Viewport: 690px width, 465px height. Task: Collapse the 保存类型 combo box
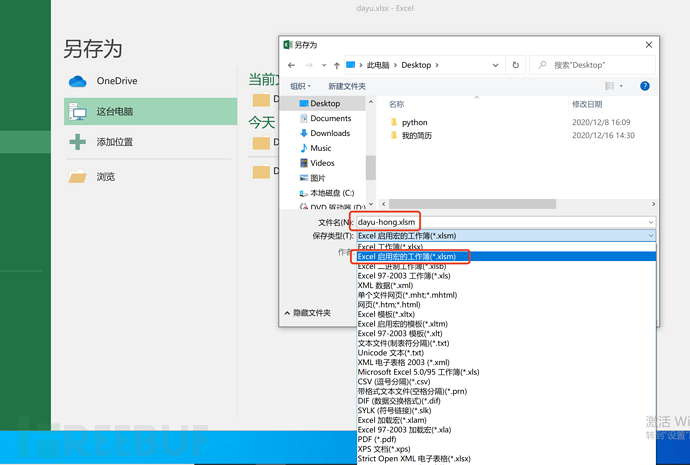[x=650, y=236]
